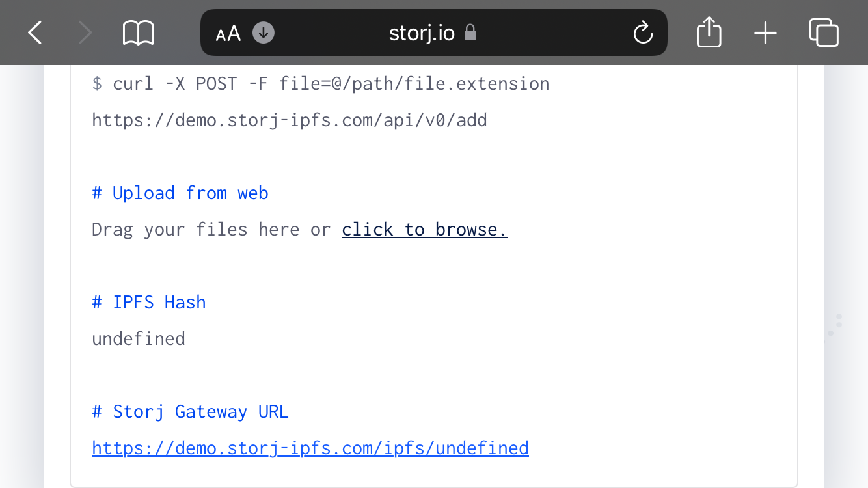The height and width of the screenshot is (488, 868).
Task: Tap the storj.io address field
Action: point(422,33)
